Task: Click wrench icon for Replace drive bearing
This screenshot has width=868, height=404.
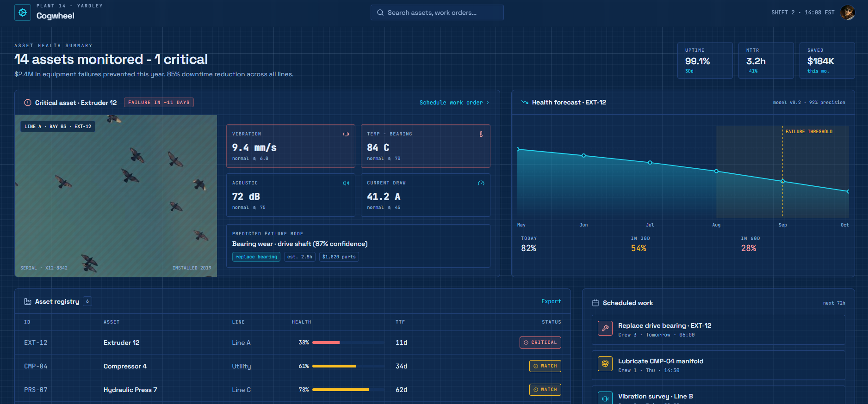Action: (x=605, y=328)
